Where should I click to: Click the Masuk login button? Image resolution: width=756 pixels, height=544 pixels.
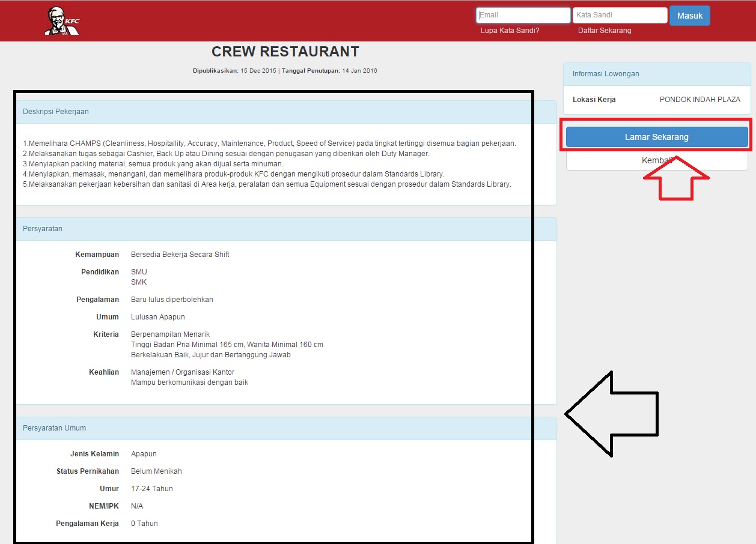690,16
